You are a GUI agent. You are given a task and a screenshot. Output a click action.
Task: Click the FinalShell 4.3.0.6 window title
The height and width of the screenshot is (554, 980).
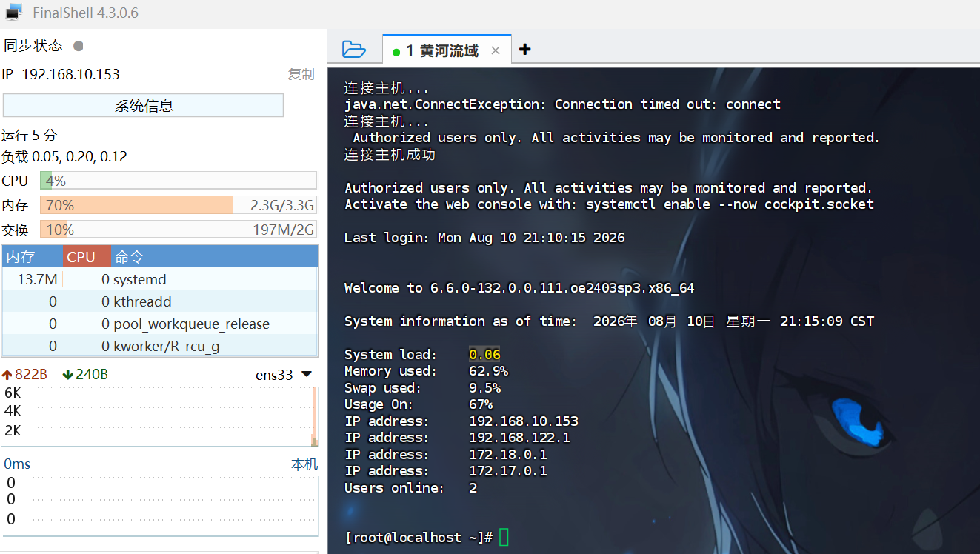point(85,13)
